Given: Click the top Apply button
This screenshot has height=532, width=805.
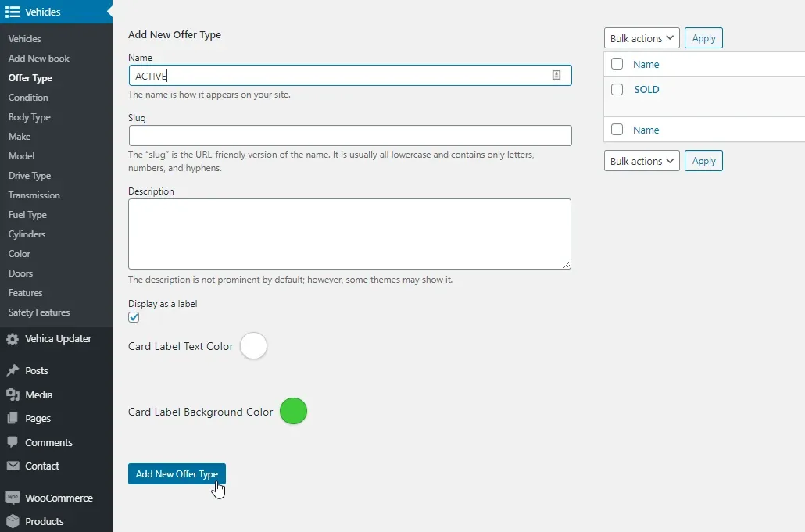Looking at the screenshot, I should coord(703,38).
